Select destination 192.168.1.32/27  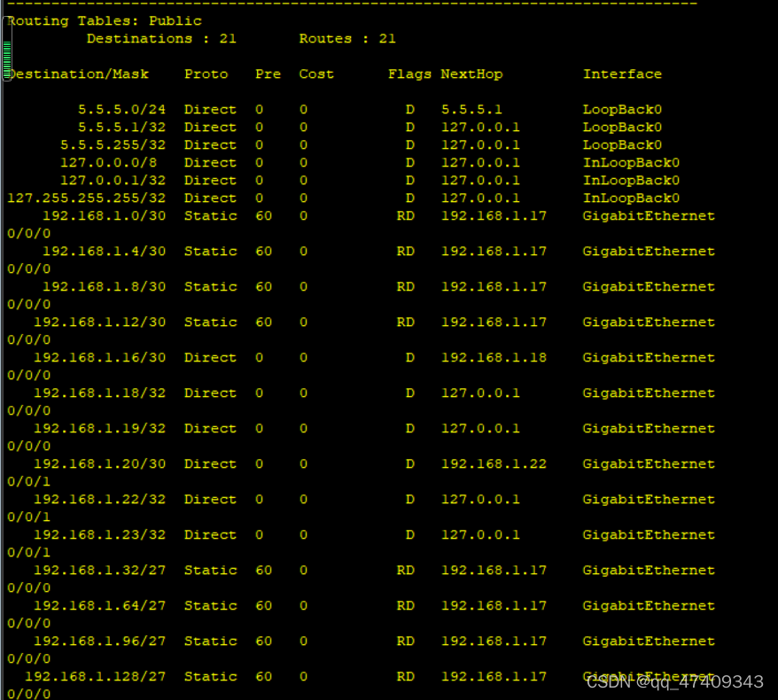[x=100, y=570]
